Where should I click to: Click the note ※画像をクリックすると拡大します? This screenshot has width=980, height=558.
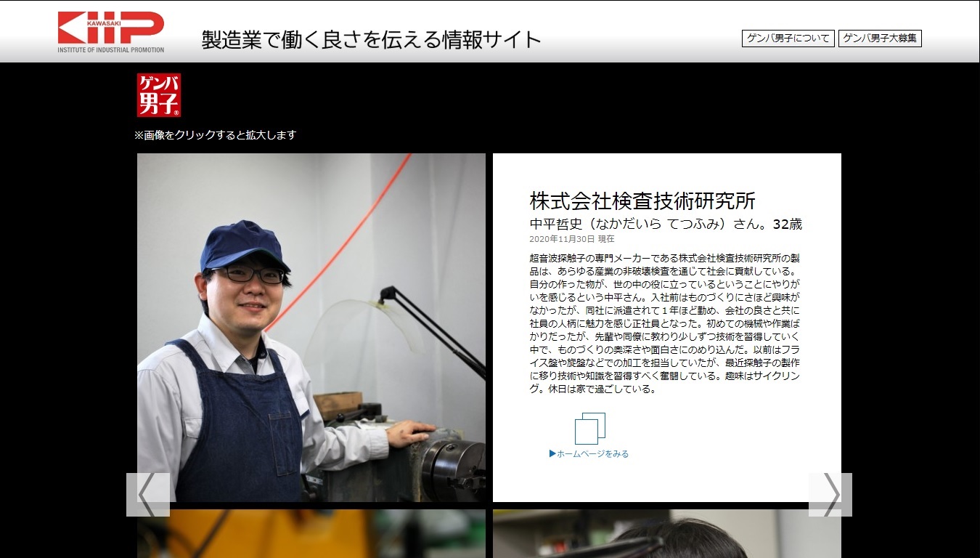[215, 135]
